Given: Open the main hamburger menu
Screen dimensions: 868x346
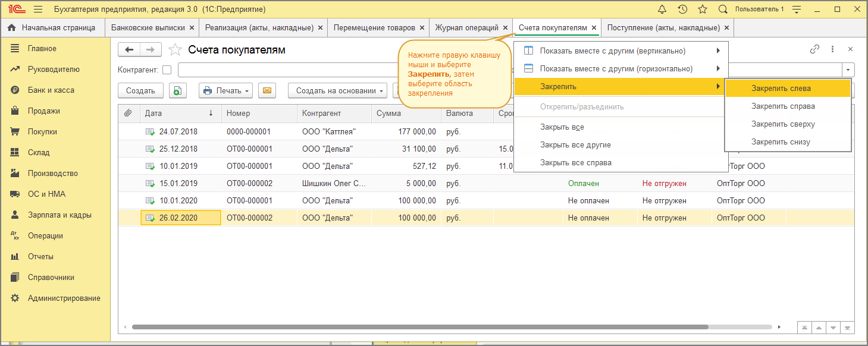Looking at the screenshot, I should [38, 10].
